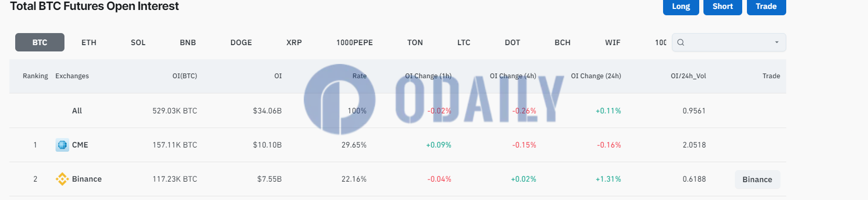
Task: Open the TON tab
Action: [x=415, y=43]
